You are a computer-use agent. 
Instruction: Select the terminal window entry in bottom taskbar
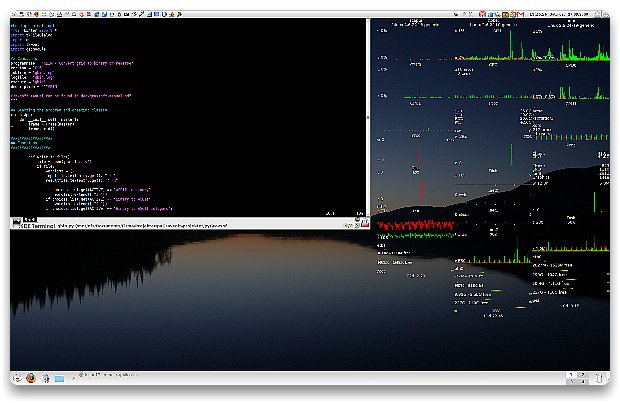pos(107,375)
